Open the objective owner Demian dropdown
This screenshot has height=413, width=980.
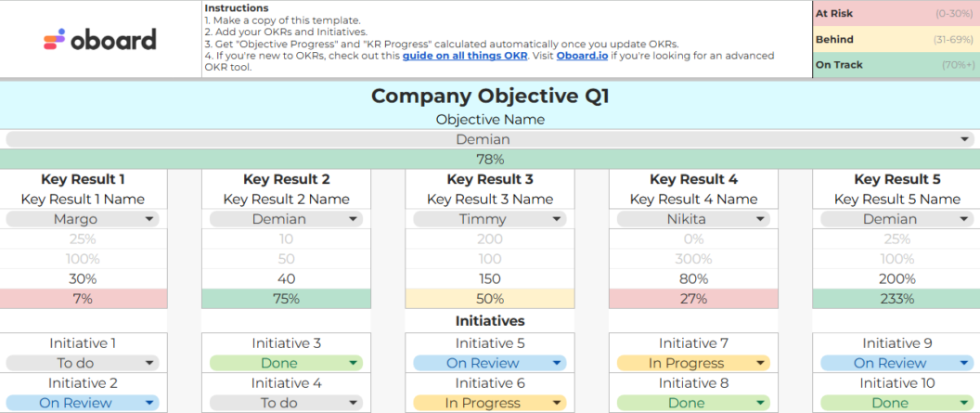pos(490,139)
